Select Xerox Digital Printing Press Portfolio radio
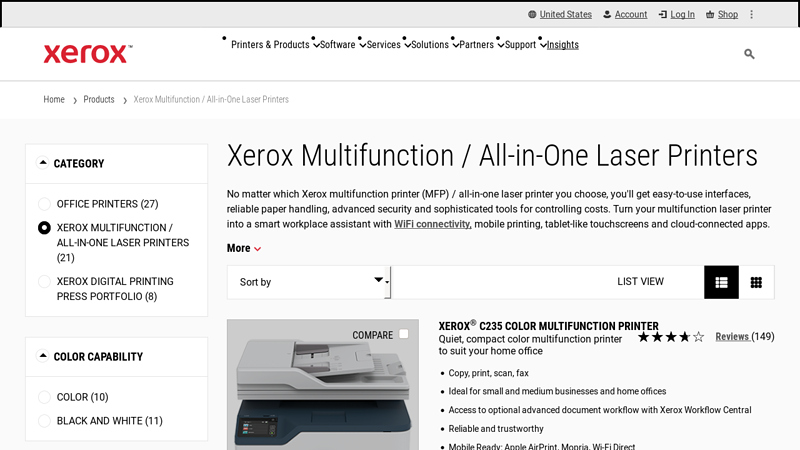The height and width of the screenshot is (450, 800). 44,282
